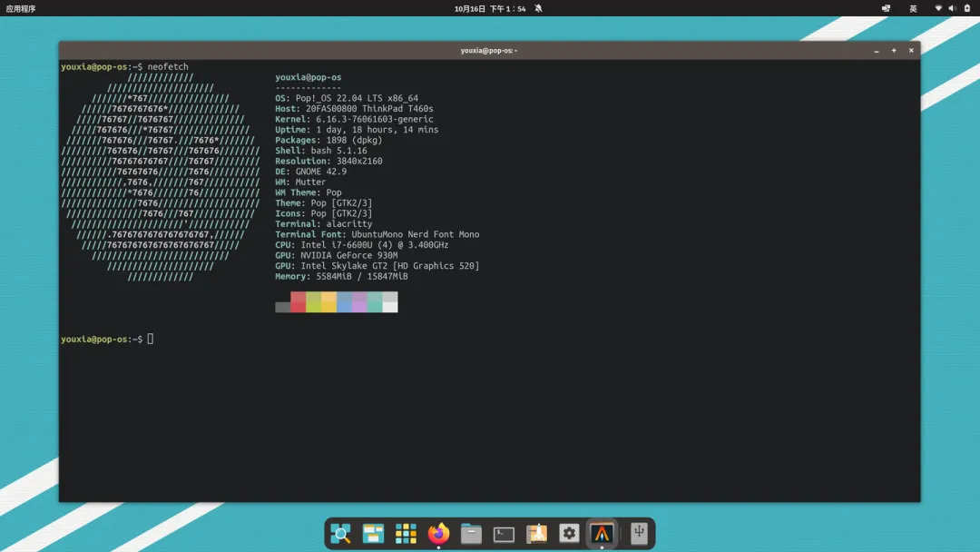The image size is (980, 552).
Task: Click the cursor at the bottom shell prompt
Action: (x=150, y=339)
